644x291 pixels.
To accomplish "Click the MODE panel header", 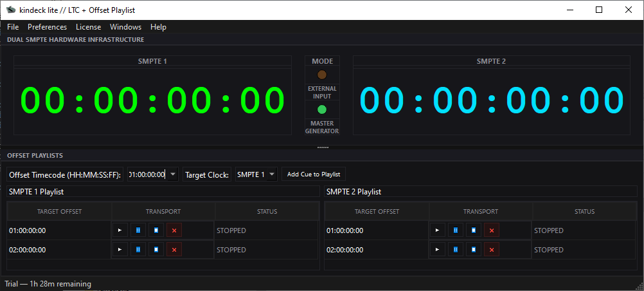I will tap(323, 61).
